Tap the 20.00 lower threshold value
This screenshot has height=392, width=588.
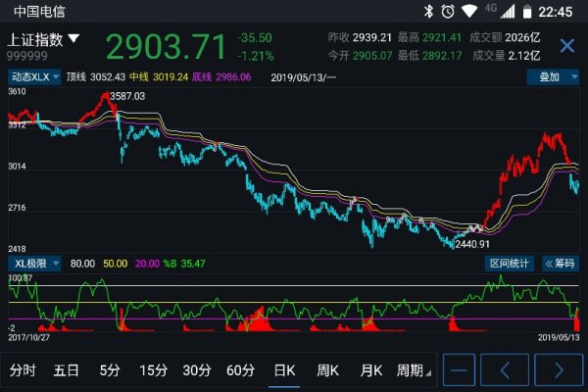(147, 264)
